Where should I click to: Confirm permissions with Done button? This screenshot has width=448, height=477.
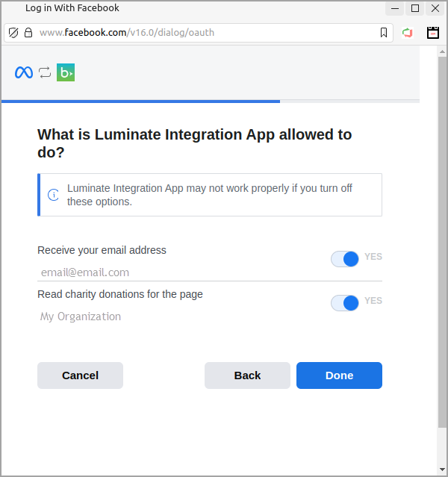tap(339, 375)
